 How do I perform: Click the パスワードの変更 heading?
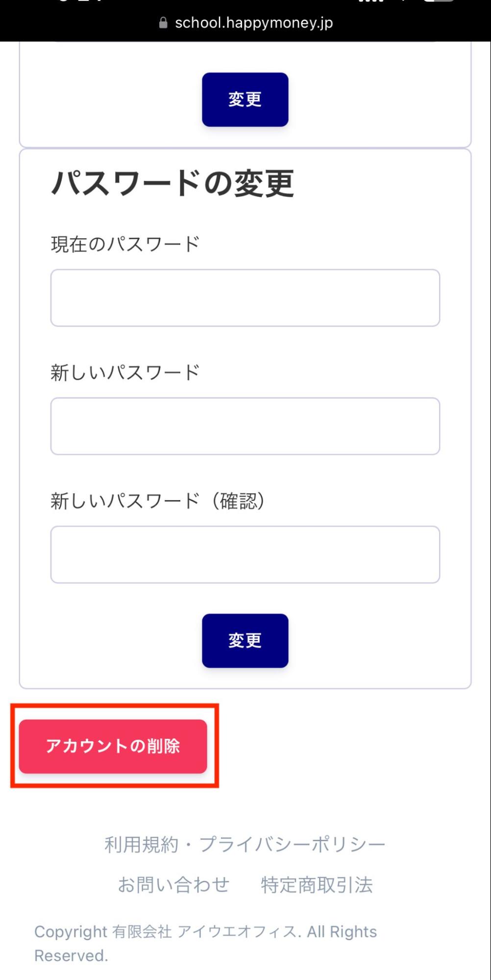point(172,183)
